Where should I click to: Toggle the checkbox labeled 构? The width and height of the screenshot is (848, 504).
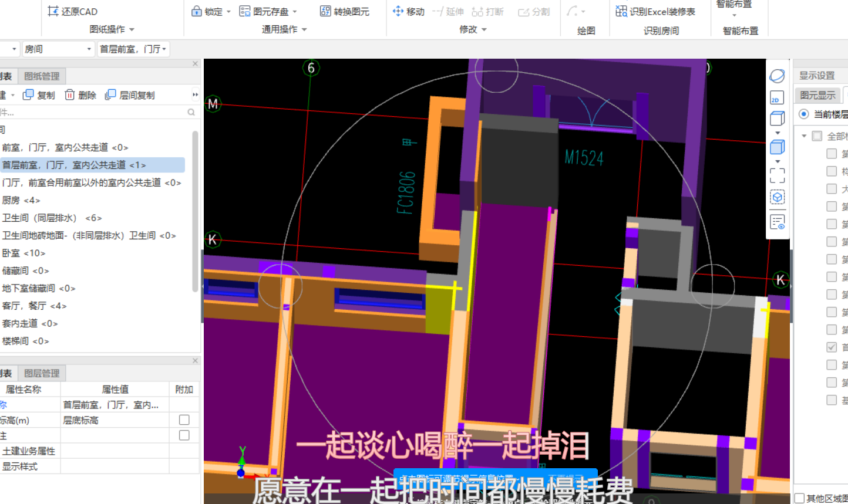coord(832,171)
